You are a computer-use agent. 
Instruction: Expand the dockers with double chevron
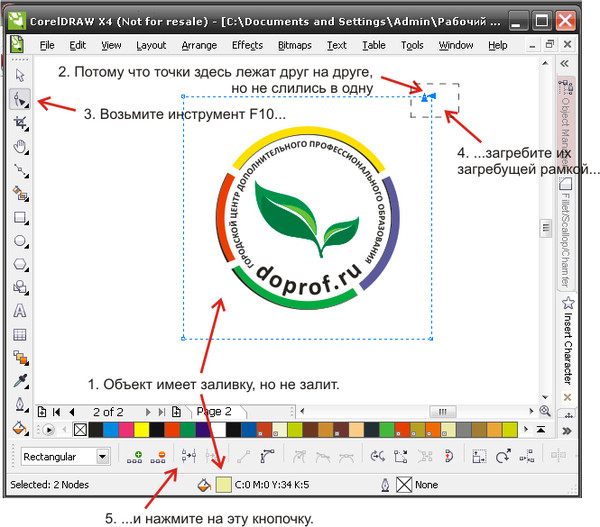pos(565,64)
